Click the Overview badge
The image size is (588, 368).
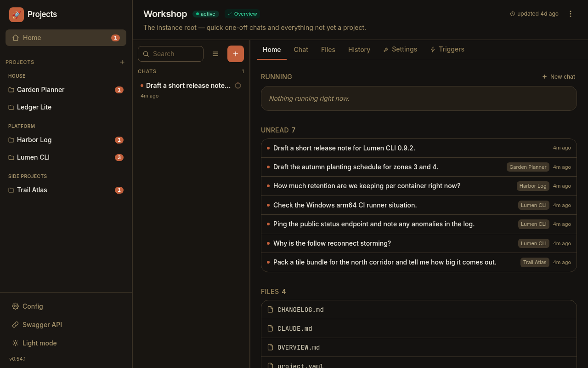242,14
